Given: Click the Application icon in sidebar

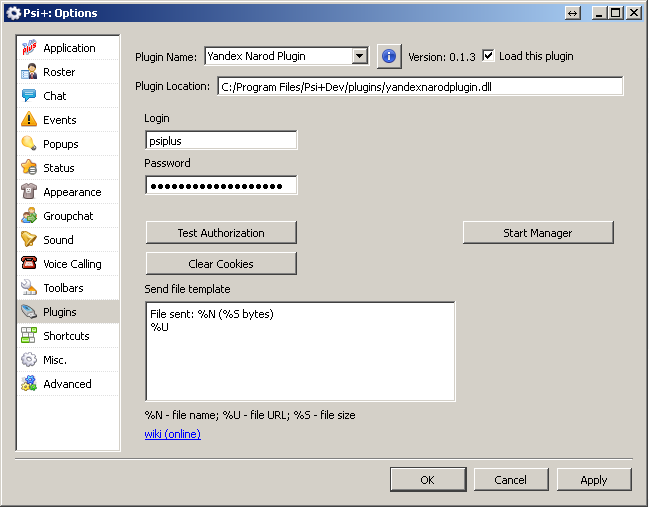Looking at the screenshot, I should tap(30, 48).
